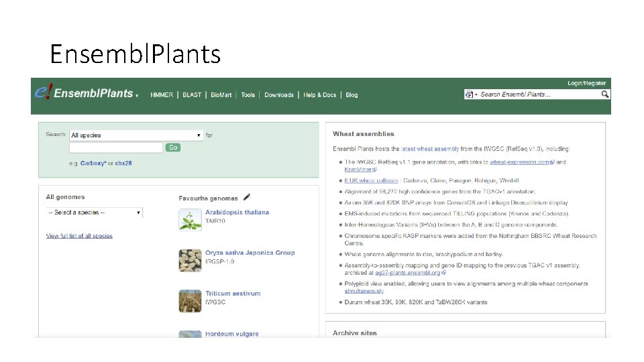
Task: Click the wheat-expression.com link
Action: [520, 162]
